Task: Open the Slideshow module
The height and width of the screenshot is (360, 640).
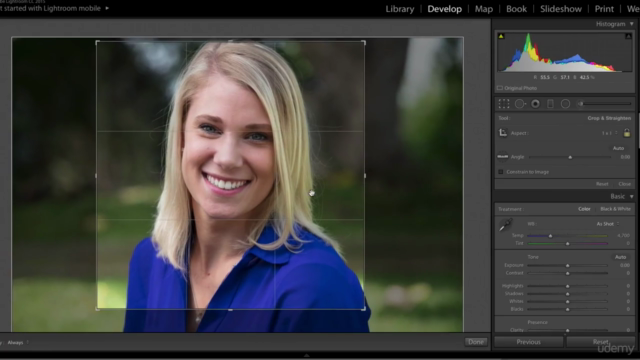Action: [561, 9]
